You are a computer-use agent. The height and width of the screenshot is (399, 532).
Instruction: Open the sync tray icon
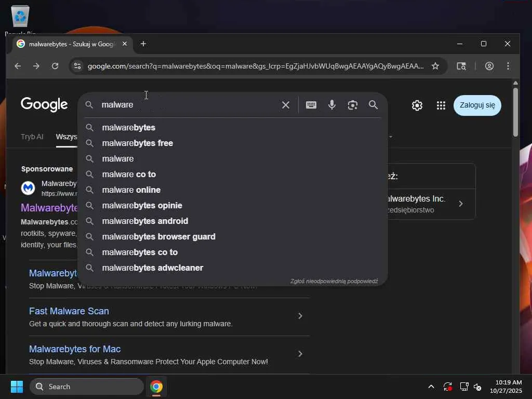(x=447, y=387)
